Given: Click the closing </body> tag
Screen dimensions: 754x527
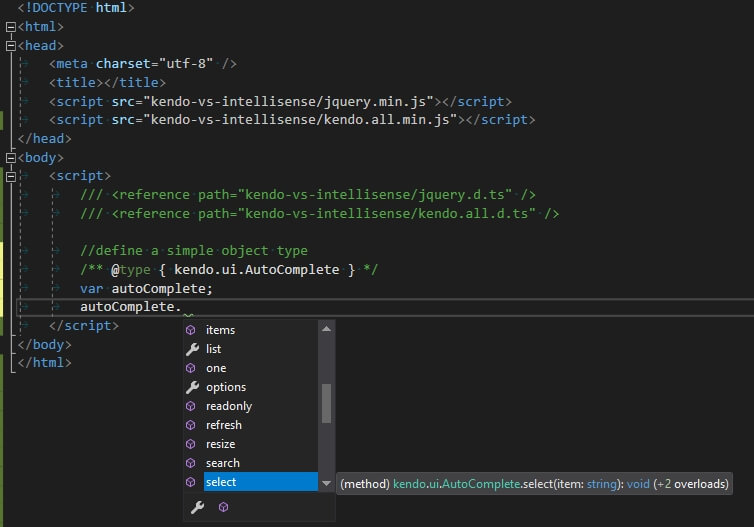Looking at the screenshot, I should click(45, 345).
